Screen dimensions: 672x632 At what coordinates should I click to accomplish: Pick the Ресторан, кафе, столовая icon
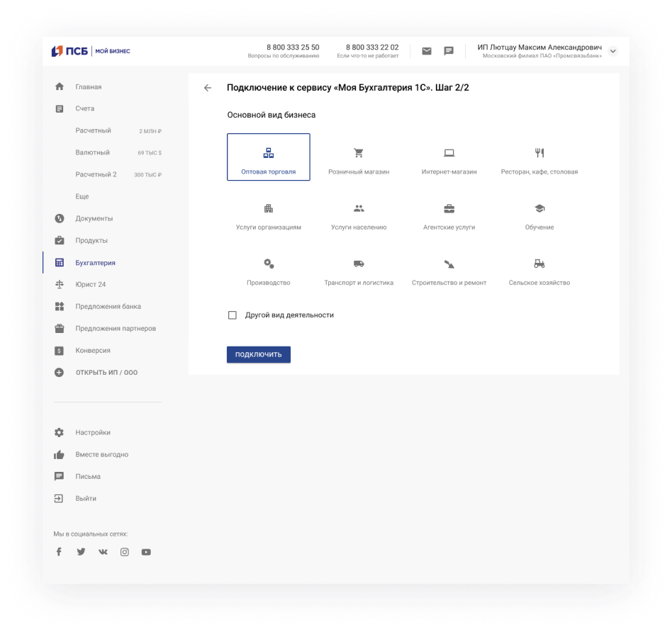pos(539,153)
